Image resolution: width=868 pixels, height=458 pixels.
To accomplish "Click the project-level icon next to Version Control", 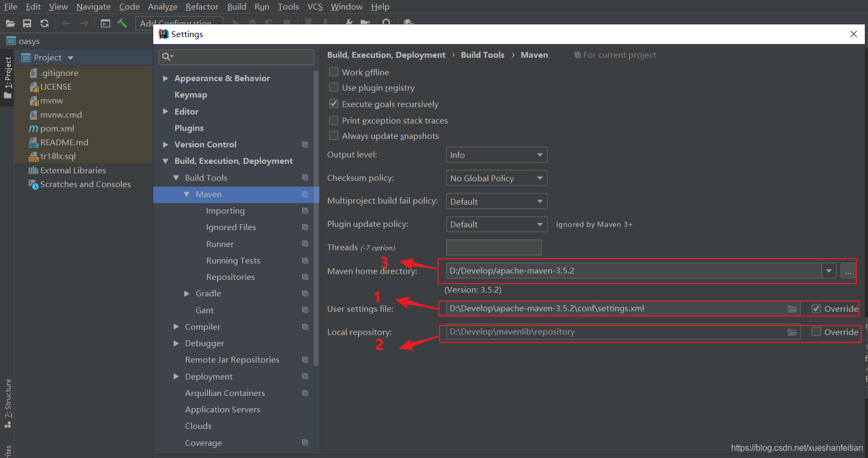I will (x=305, y=144).
